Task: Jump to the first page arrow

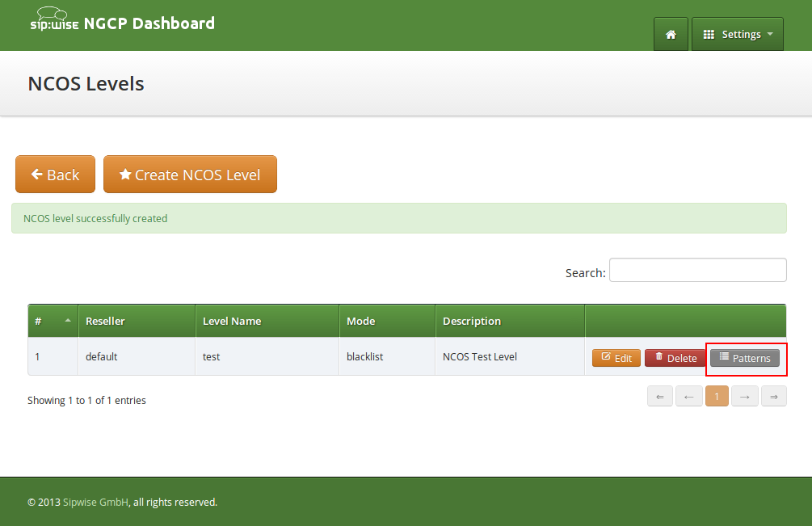Action: point(660,397)
